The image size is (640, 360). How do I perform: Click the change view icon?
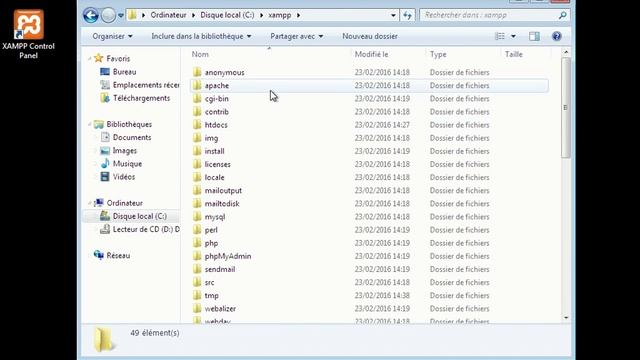[500, 36]
